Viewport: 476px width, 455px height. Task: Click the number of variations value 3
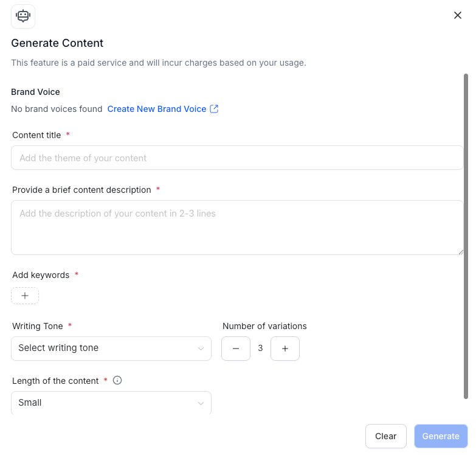coord(260,349)
